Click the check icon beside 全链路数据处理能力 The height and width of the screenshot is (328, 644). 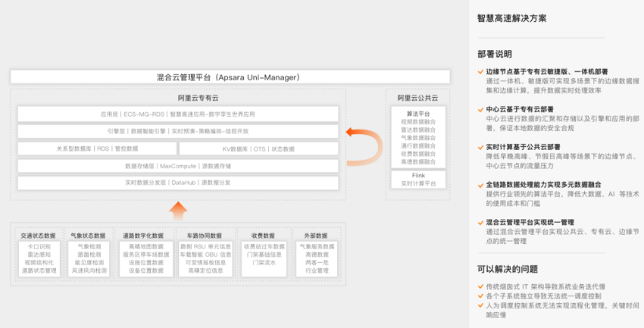480,185
